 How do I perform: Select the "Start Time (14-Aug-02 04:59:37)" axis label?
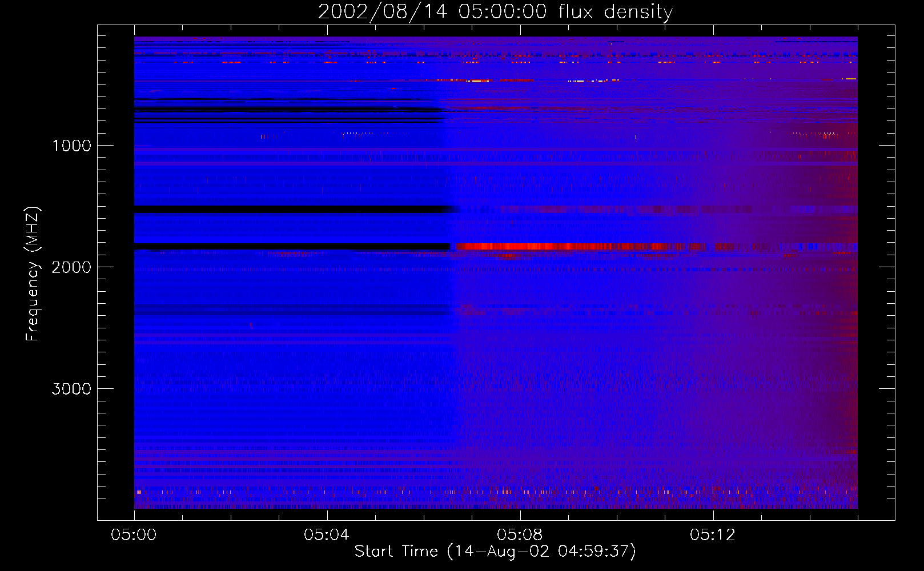(x=495, y=552)
